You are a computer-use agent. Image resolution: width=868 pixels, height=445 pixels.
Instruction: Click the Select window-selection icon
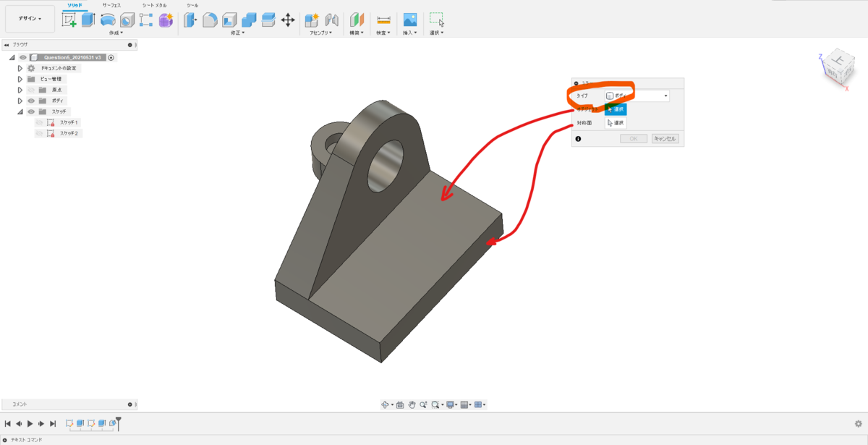(x=436, y=20)
